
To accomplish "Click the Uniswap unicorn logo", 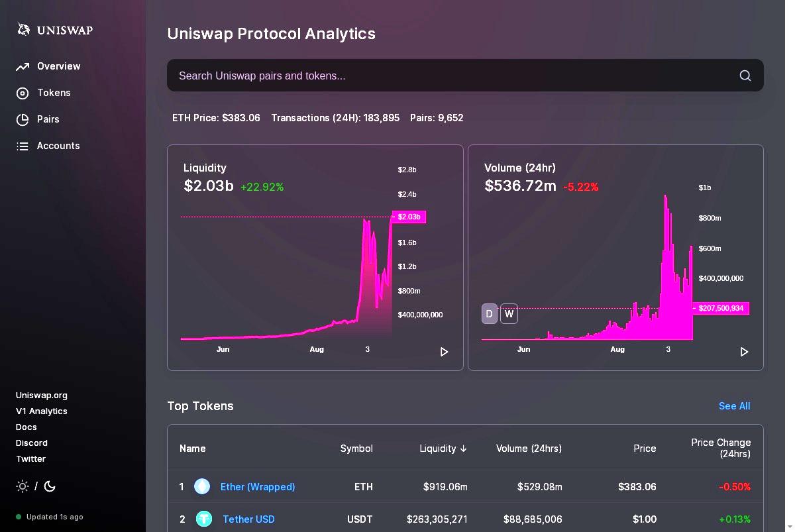I will [24, 30].
